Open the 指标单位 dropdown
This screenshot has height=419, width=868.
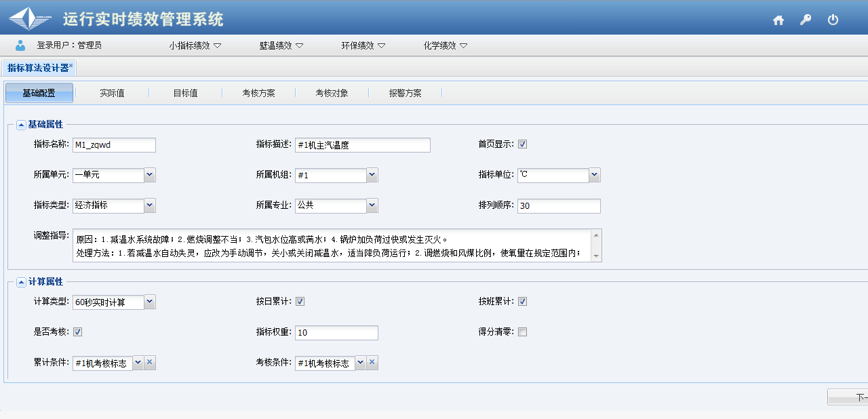pyautogui.click(x=595, y=175)
